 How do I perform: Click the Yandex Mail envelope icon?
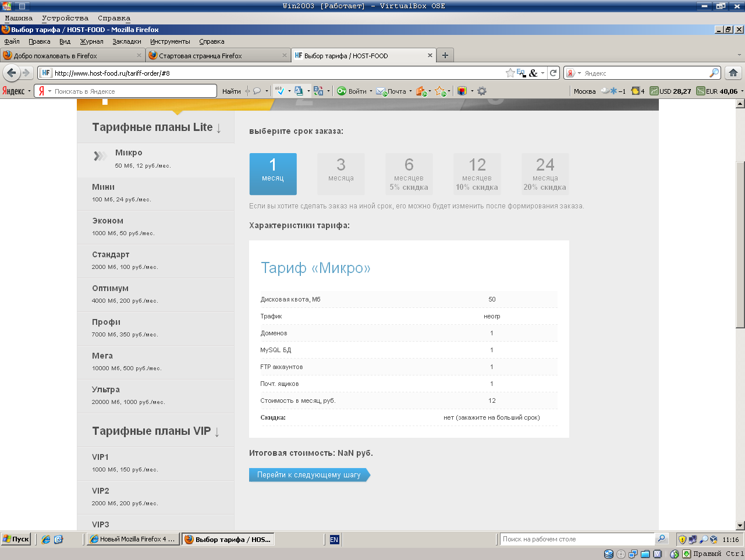tap(381, 91)
